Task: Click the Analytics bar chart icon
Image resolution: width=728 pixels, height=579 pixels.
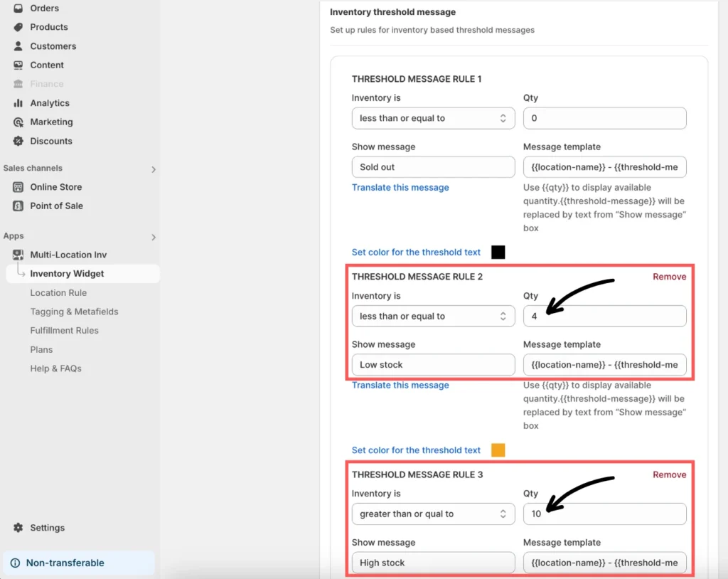Action: pos(18,103)
